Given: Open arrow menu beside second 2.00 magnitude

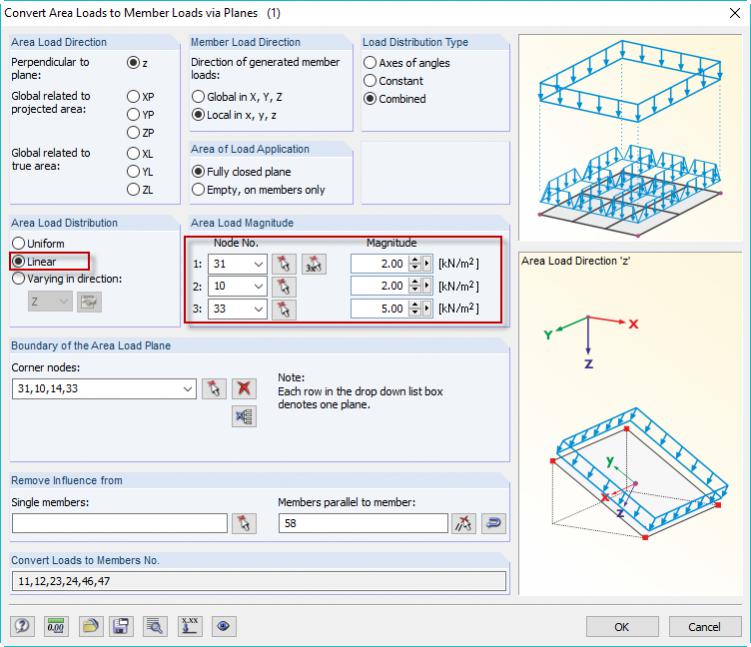Looking at the screenshot, I should point(427,286).
